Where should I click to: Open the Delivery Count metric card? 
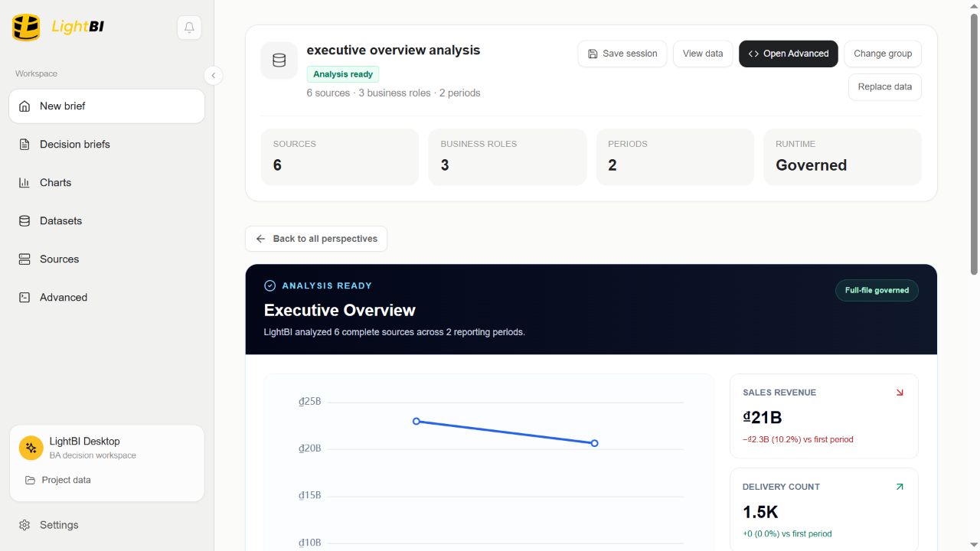click(824, 510)
